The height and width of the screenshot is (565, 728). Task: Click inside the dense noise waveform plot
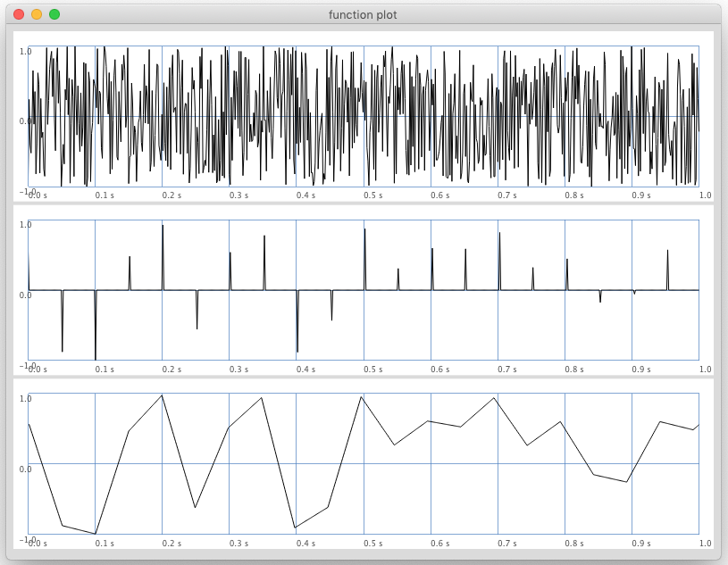click(364, 116)
